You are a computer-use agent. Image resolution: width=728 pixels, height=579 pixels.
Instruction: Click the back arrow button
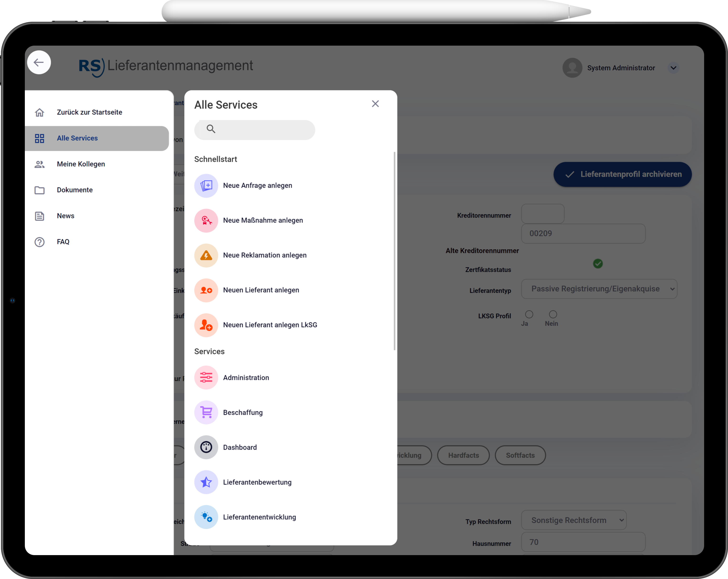[x=39, y=63]
